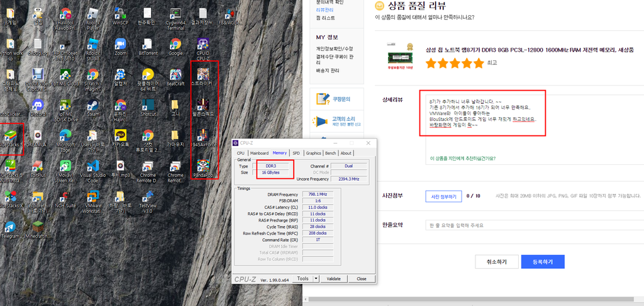Open VMware Workstation desktop shortcut

92,201
